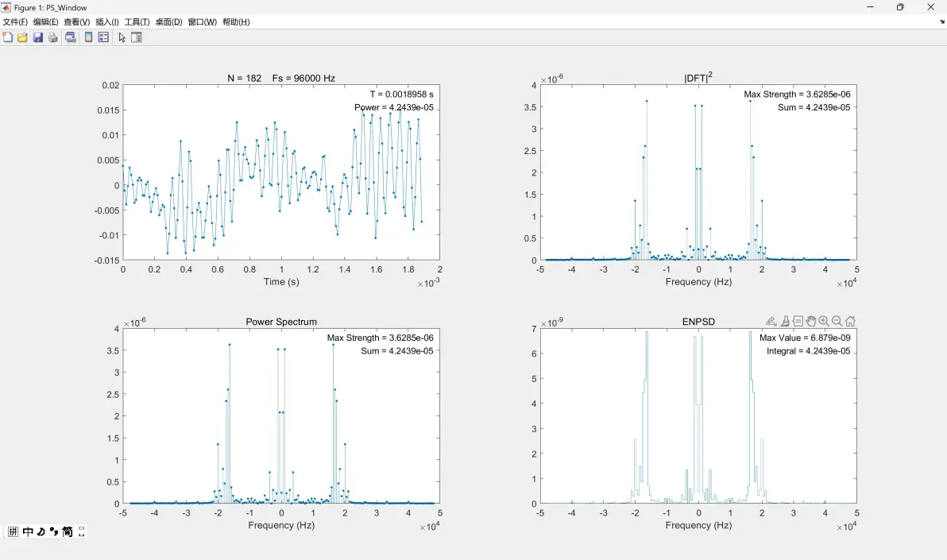Viewport: 947px width, 560px height.
Task: Restore the ENPSD view with the home icon
Action: click(x=850, y=322)
